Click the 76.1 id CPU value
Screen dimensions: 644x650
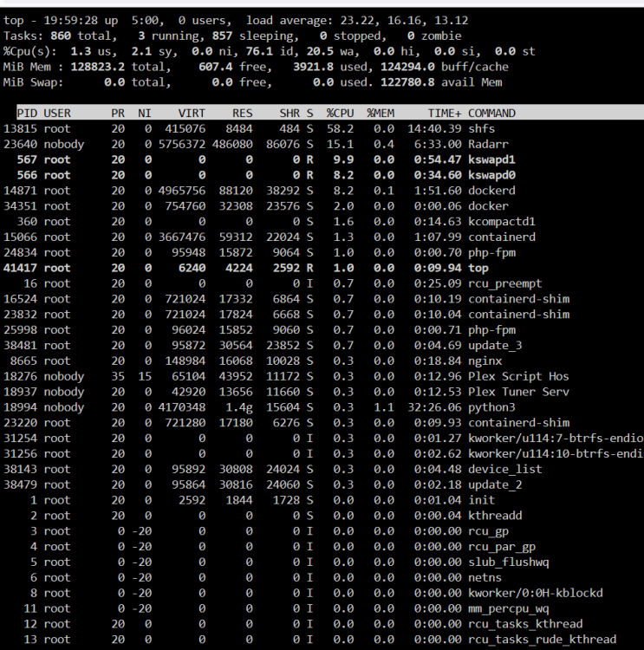[x=259, y=51]
